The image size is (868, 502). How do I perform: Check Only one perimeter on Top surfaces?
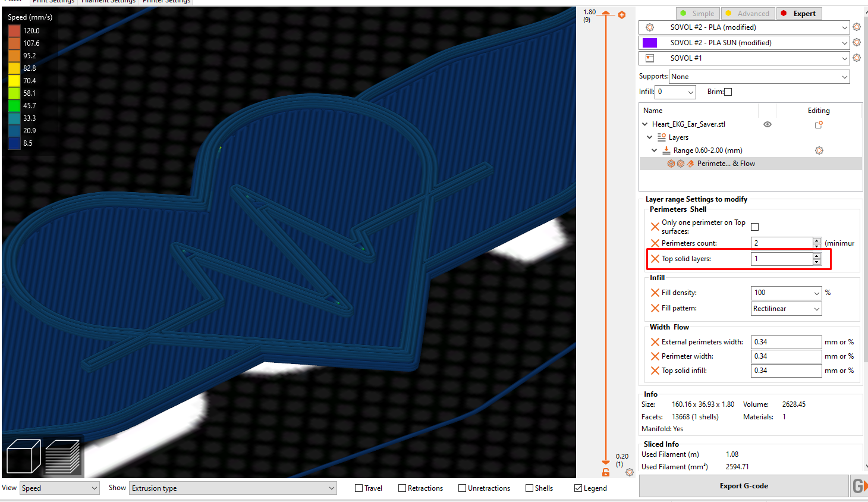[755, 227]
